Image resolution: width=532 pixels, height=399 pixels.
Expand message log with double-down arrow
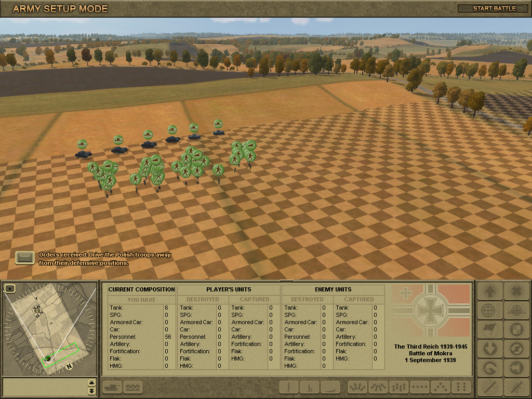pyautogui.click(x=92, y=391)
